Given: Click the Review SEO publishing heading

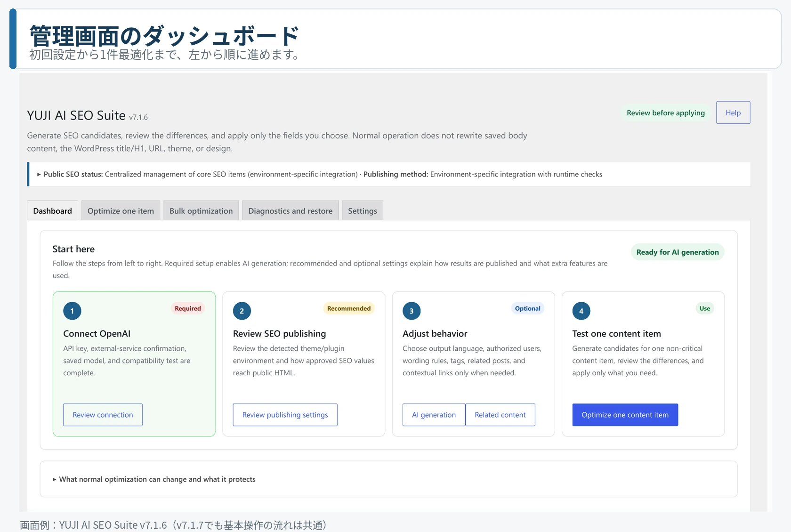Looking at the screenshot, I should (x=279, y=333).
